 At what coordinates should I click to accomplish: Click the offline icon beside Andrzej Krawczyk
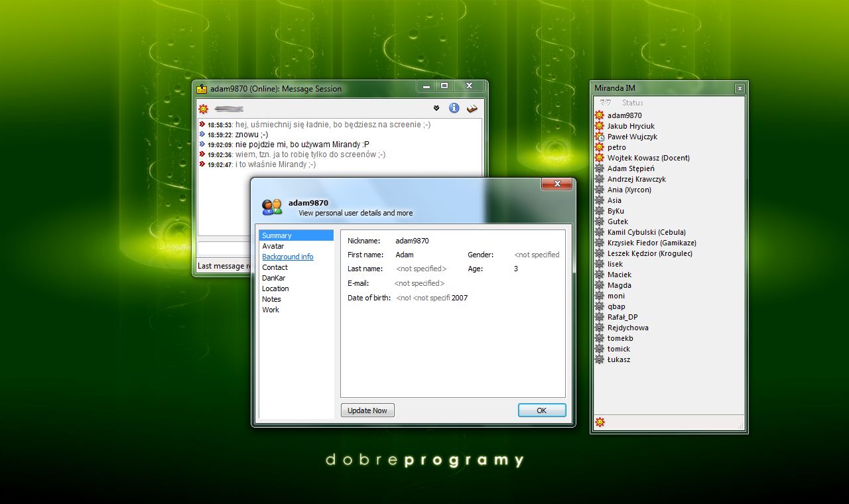[600, 179]
